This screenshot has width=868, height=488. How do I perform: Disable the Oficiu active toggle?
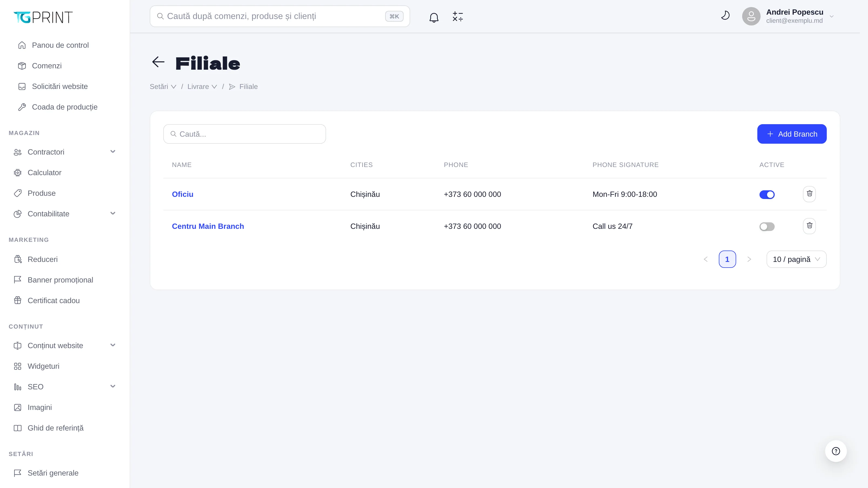tap(767, 195)
